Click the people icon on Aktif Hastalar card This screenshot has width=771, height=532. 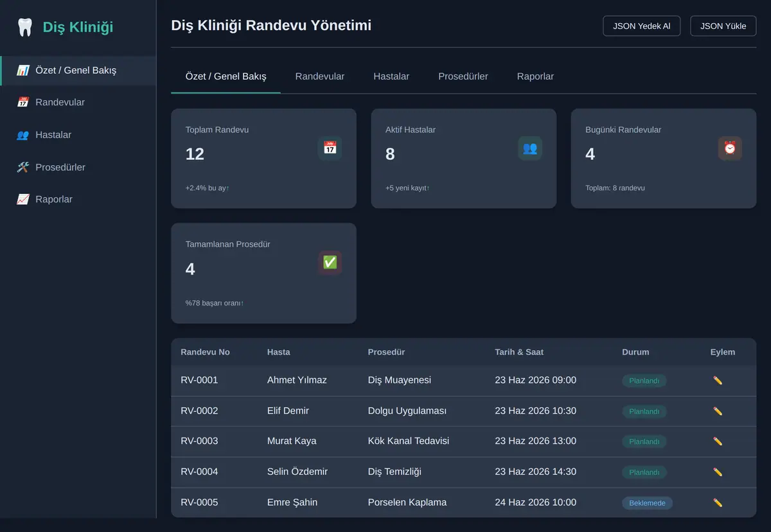pyautogui.click(x=530, y=148)
